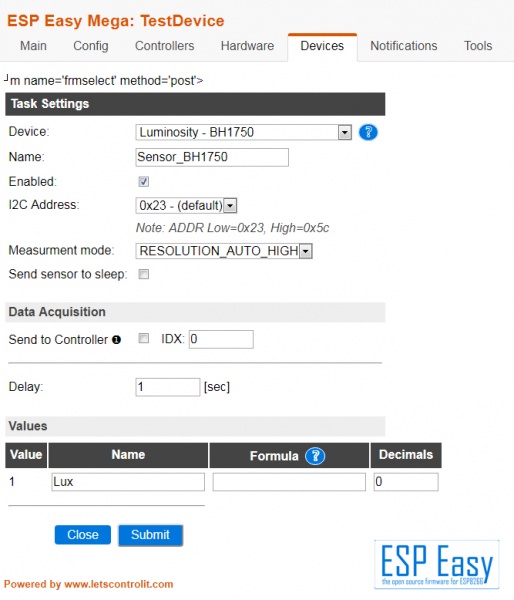Open the Device dropdown Luminosity - BH1750
The height and width of the screenshot is (600, 514).
click(243, 132)
